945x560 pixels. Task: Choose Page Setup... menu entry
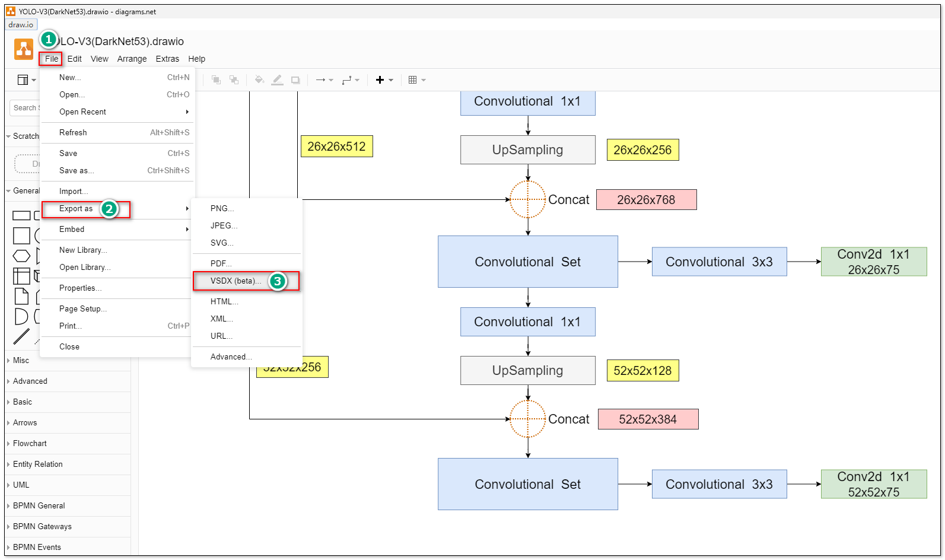(117, 308)
